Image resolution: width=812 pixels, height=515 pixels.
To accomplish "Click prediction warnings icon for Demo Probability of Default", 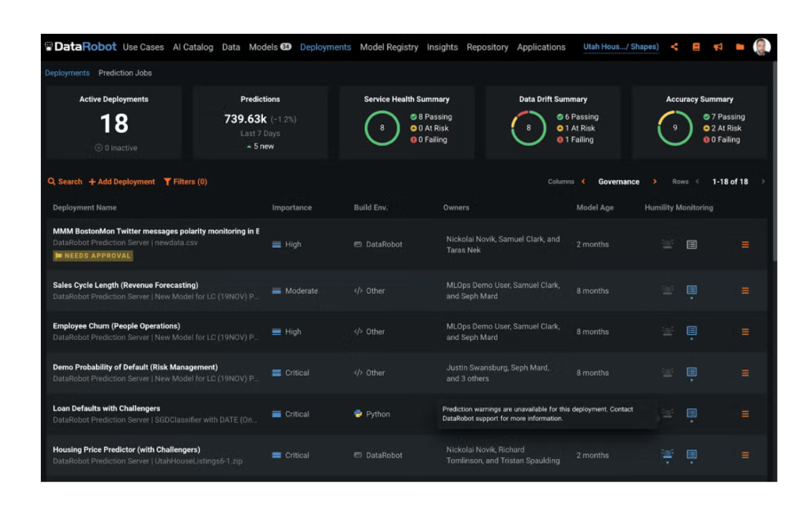I will coord(667,372).
